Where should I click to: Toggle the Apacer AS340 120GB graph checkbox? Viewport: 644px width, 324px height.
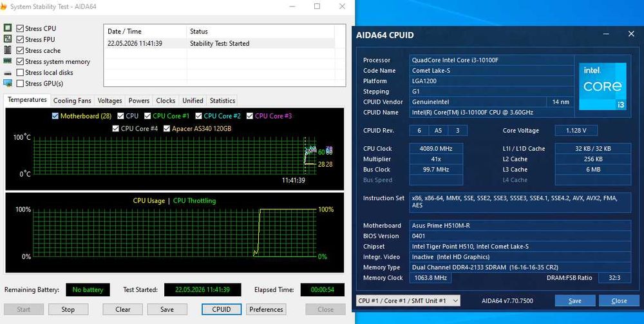167,129
